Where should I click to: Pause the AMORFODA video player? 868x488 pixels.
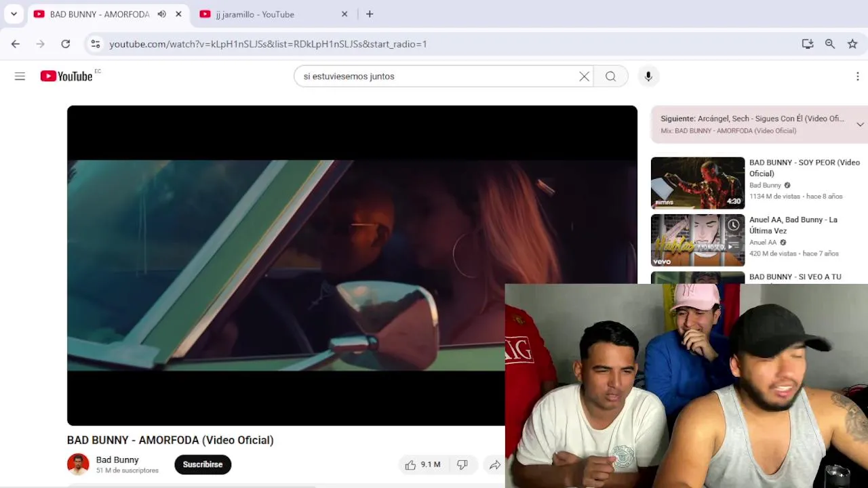point(352,265)
